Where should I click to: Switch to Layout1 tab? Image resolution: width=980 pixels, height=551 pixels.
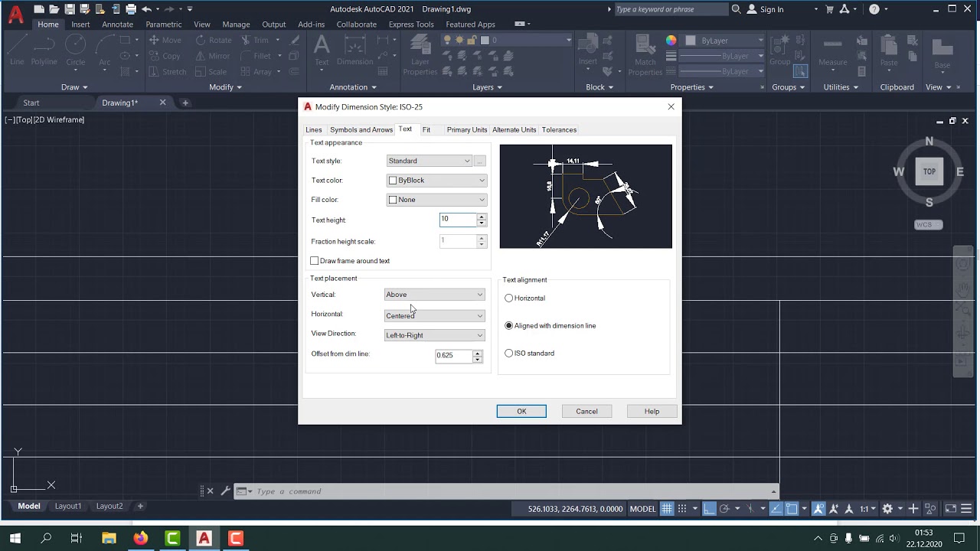click(x=67, y=506)
